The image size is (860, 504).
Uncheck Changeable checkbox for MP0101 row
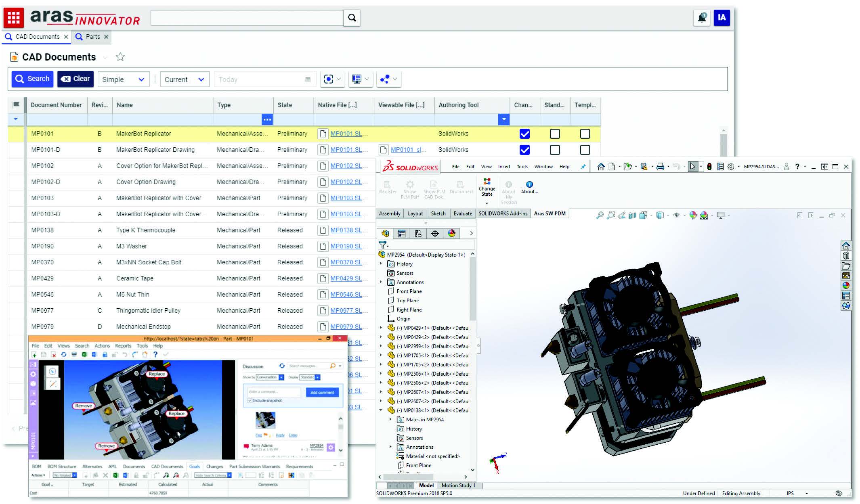(x=524, y=134)
